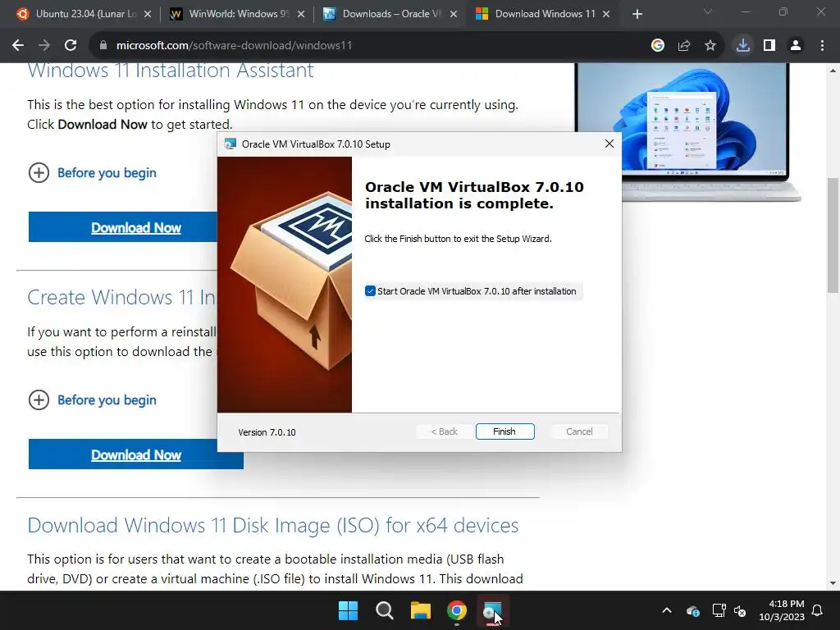Switch to the Downloads – Oracle VM tab
Screen dimensions: 840x630
click(391, 14)
